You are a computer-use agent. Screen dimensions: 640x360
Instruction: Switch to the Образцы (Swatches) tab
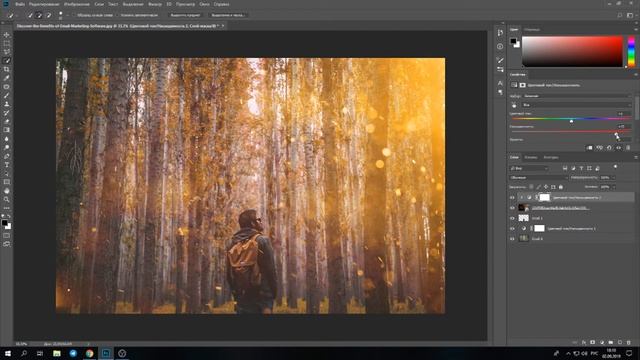(x=532, y=30)
